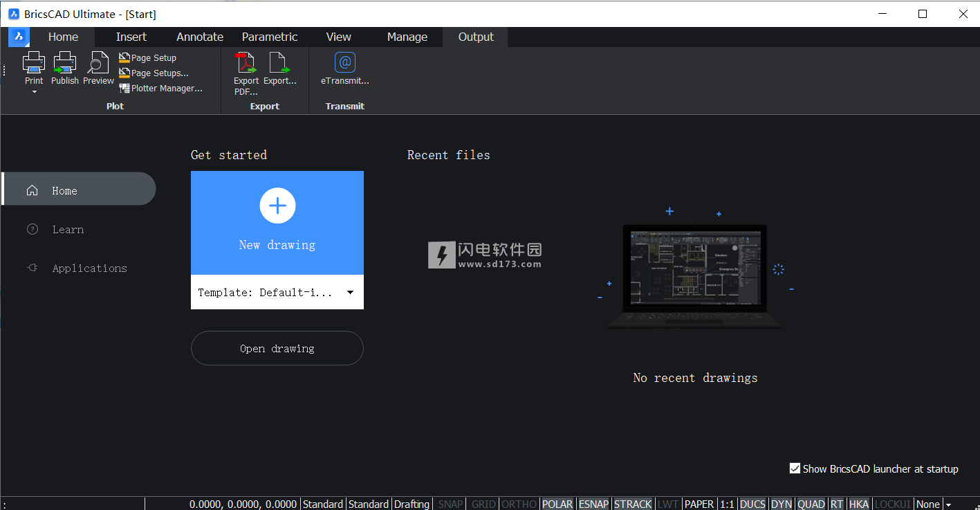
Task: Switch to the View ribbon tab
Action: 339,37
